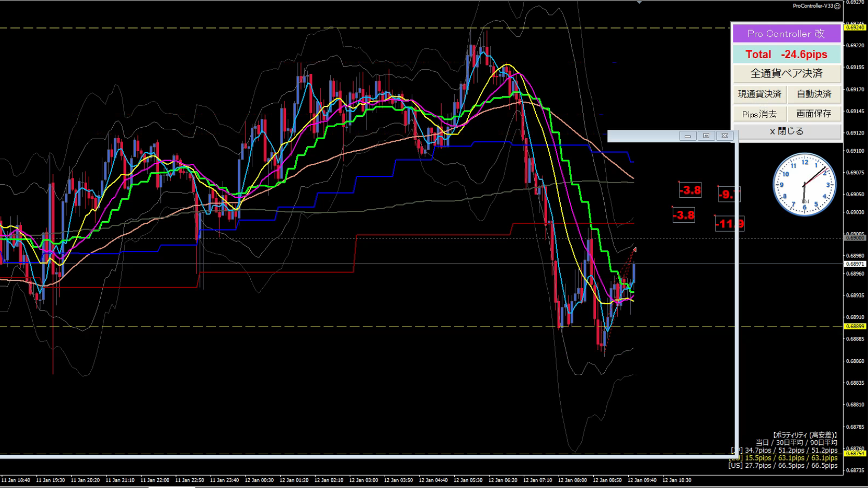Click the Pro Controller 改 purple title button
Viewport: 868px width, 488px height.
(x=786, y=34)
